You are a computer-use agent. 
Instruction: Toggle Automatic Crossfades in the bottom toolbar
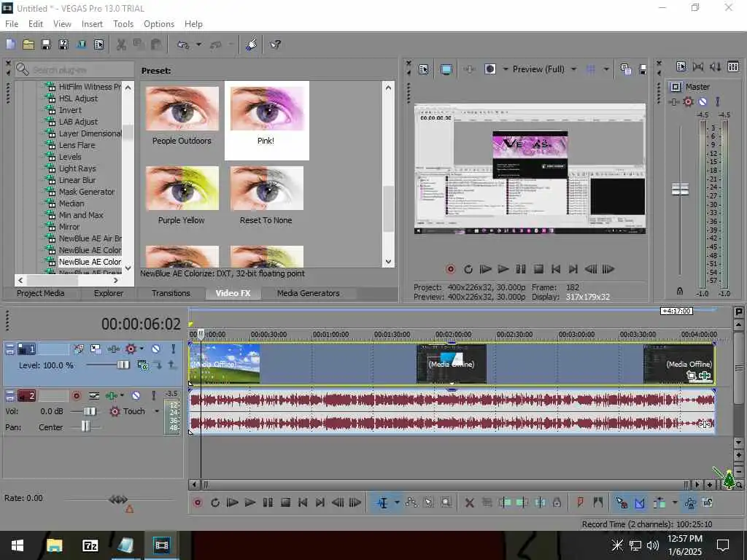639,502
